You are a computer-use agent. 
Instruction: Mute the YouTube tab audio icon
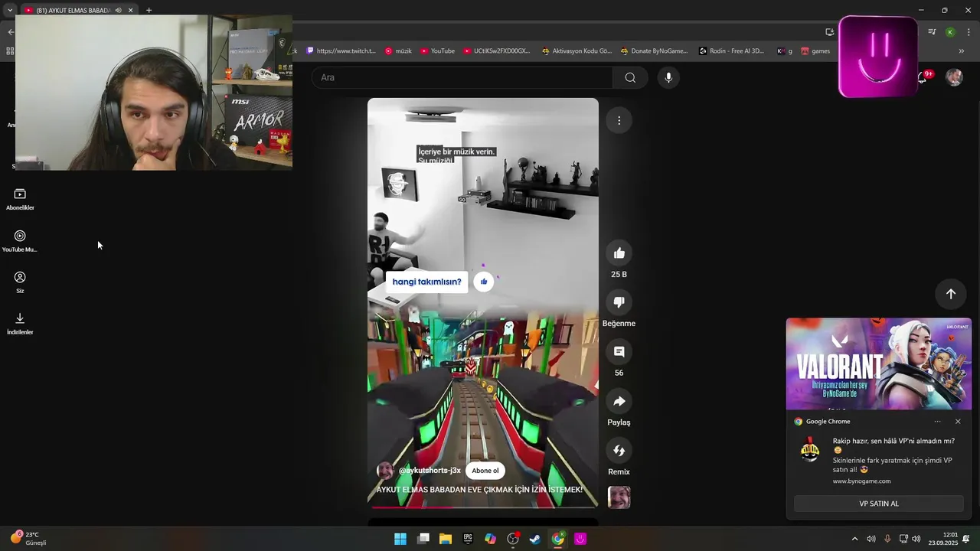[118, 10]
